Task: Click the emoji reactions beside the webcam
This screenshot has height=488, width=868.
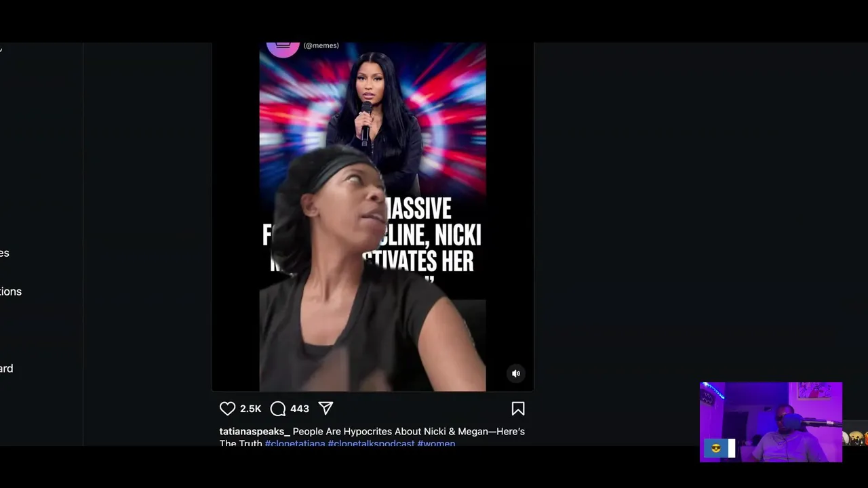Action: tap(856, 439)
